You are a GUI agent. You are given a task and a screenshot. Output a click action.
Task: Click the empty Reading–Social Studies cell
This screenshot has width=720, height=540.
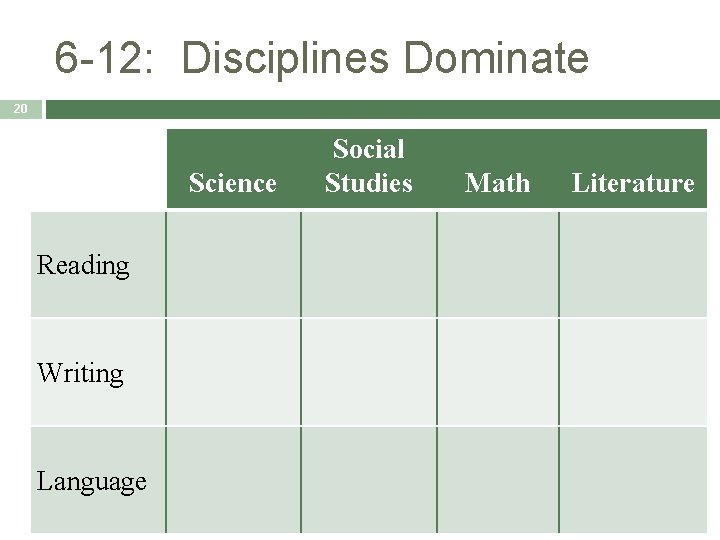tap(369, 265)
